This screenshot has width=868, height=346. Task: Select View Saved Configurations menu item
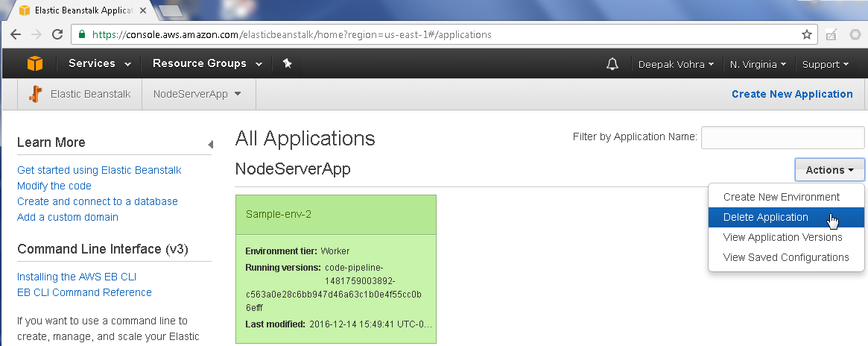[x=786, y=257]
